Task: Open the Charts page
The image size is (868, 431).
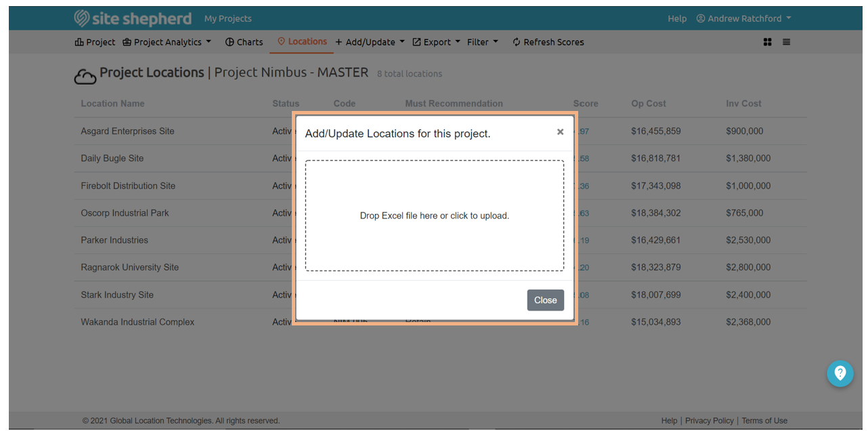Action: pos(244,42)
